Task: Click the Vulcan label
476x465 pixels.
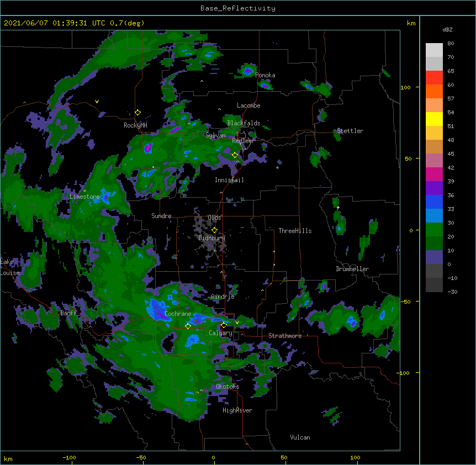Action: [300, 437]
